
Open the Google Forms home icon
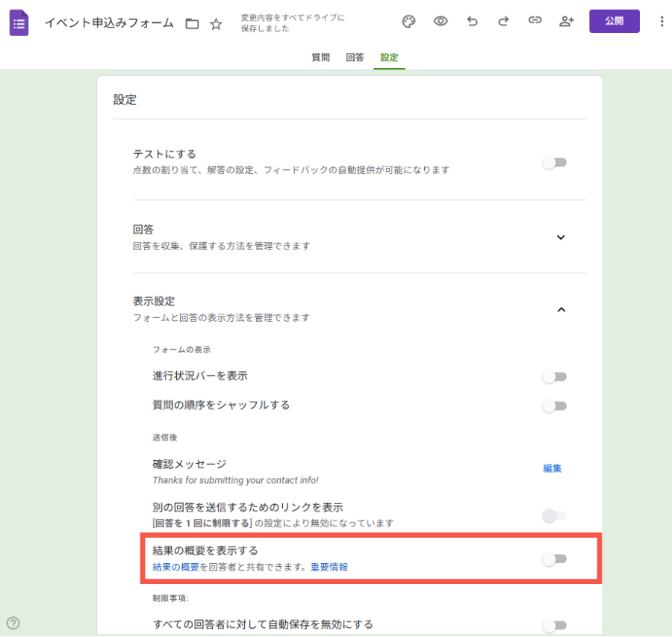(19, 22)
